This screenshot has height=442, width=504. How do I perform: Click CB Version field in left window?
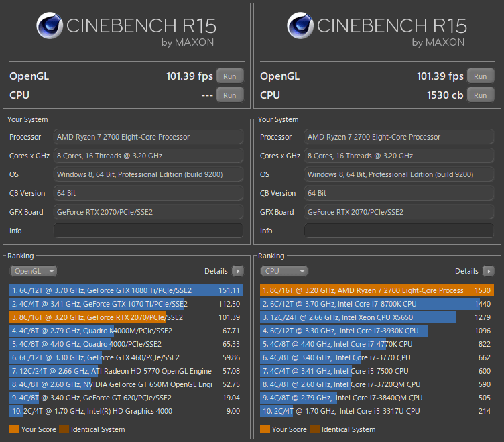pos(148,193)
